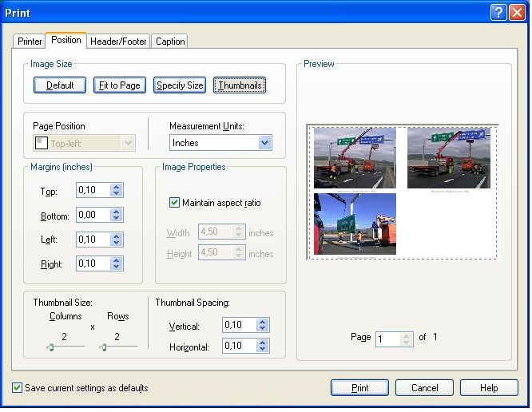The image size is (532, 412).
Task: Click the first thumbnail in the preview
Action: (x=355, y=158)
